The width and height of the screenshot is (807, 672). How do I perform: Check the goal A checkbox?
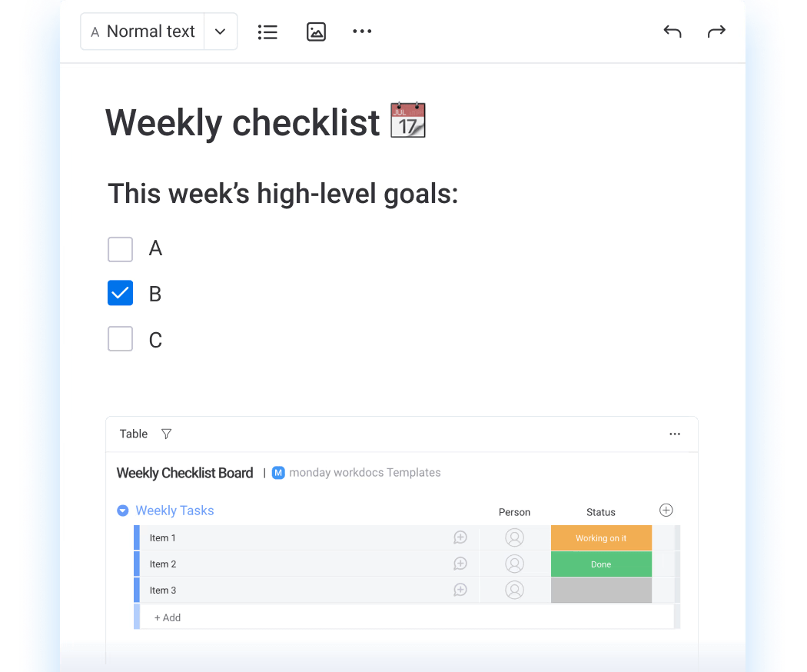tap(121, 249)
